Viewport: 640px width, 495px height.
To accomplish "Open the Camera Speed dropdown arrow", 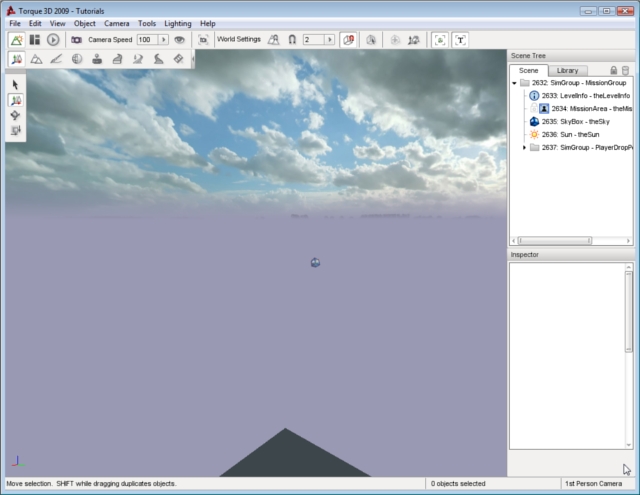I will click(164, 40).
